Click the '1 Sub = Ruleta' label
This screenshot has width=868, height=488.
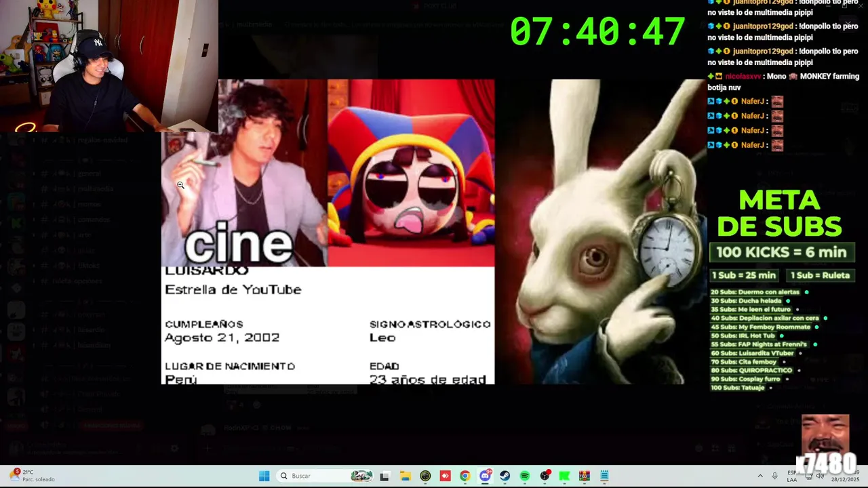click(x=820, y=275)
